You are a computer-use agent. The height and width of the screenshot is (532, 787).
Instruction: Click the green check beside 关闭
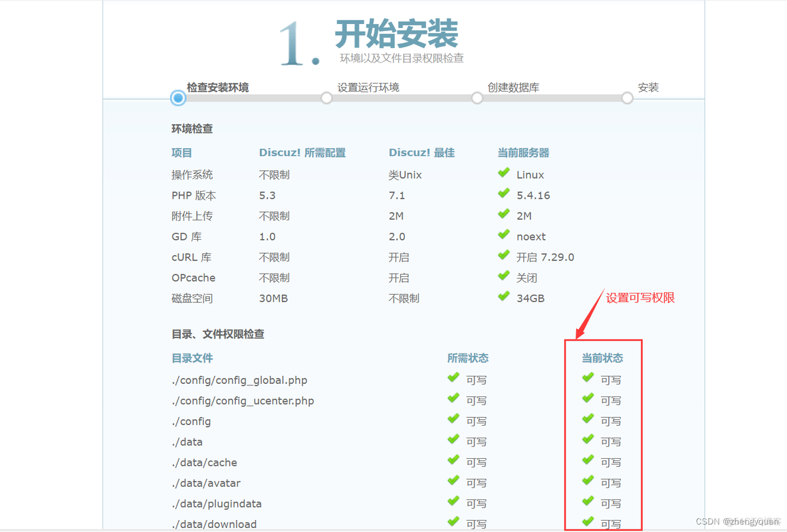[504, 276]
